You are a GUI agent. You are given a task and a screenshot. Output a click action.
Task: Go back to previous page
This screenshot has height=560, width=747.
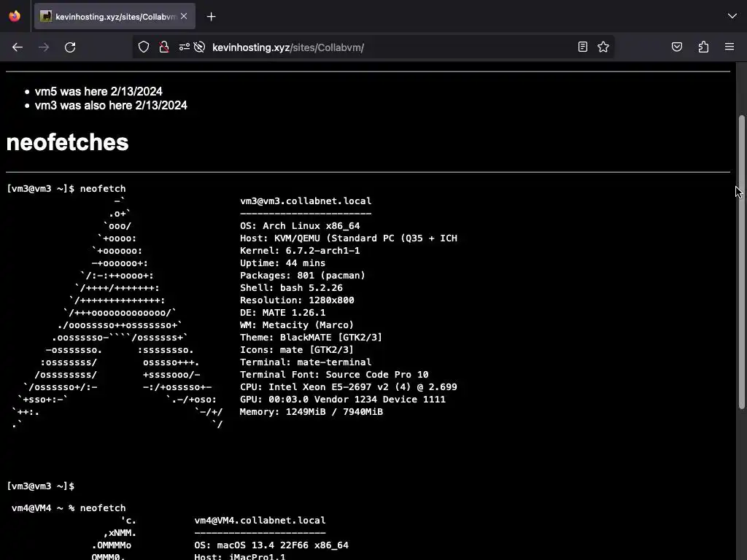(18, 47)
